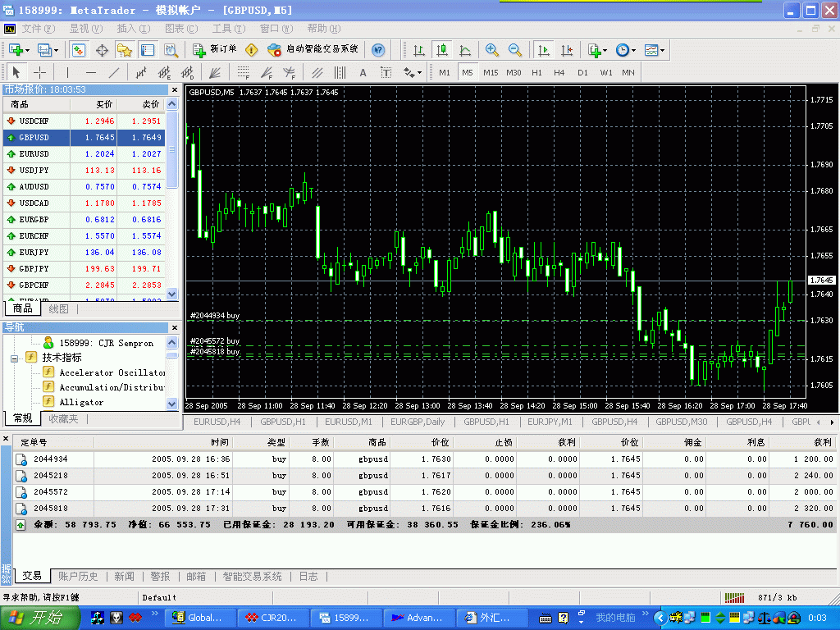The image size is (840, 630).
Task: Click the chart auto-scroll icon
Action: [544, 50]
